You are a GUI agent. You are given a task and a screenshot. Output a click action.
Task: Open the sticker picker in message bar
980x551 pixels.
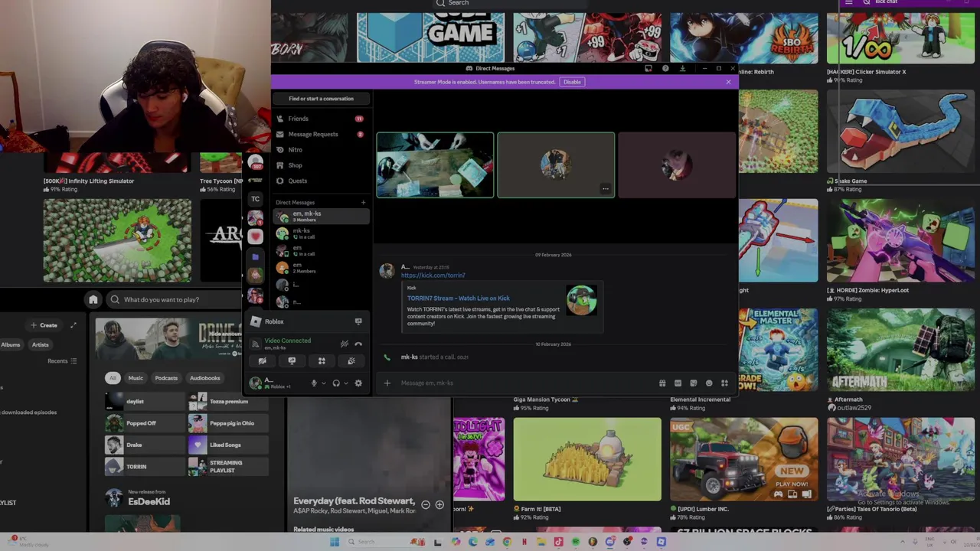tap(693, 383)
